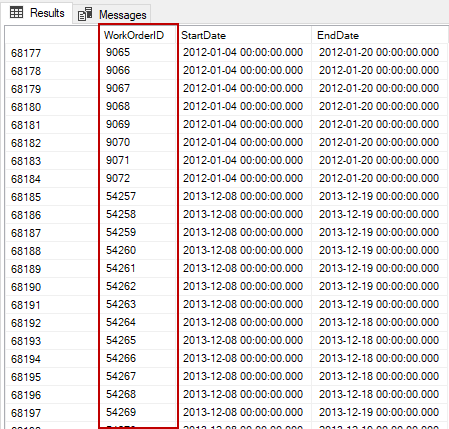Click StartDate cell in row 68181
This screenshot has height=429, width=449.
tap(244, 124)
